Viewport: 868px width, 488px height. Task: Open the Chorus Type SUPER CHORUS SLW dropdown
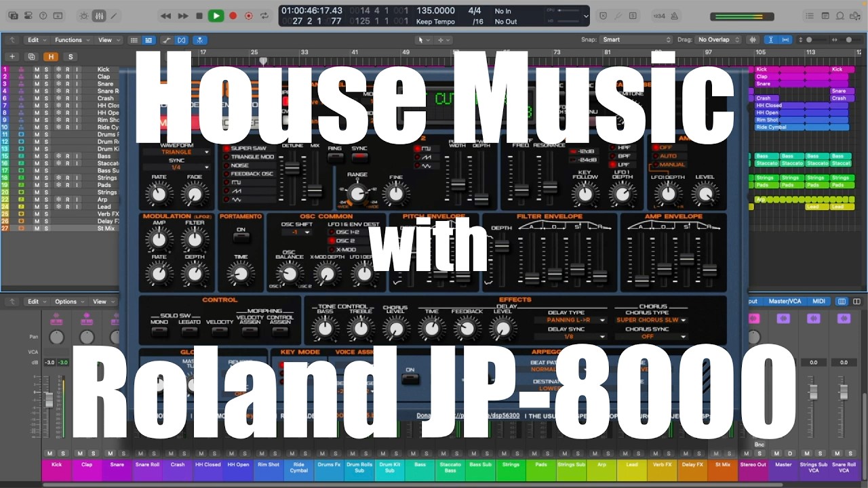(651, 320)
